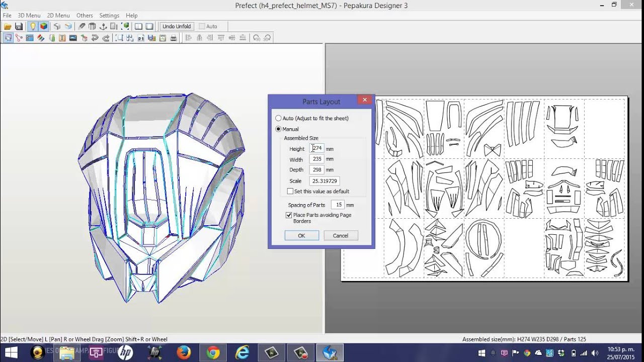This screenshot has width=644, height=362.
Task: Click the pencil icon in the top toolbar
Action: pos(82,26)
